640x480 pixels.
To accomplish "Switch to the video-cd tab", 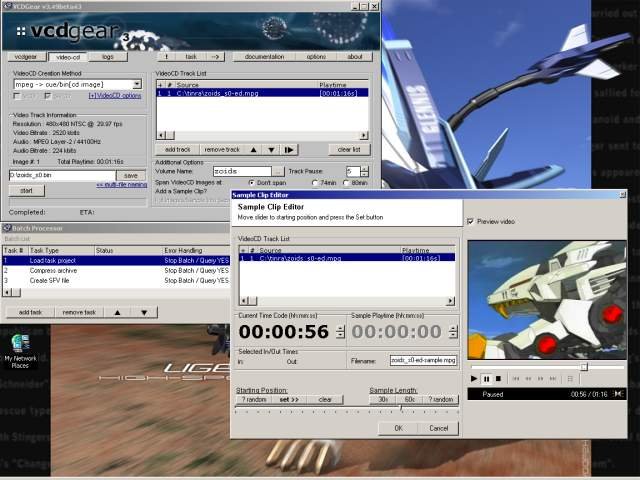I will pyautogui.click(x=68, y=57).
